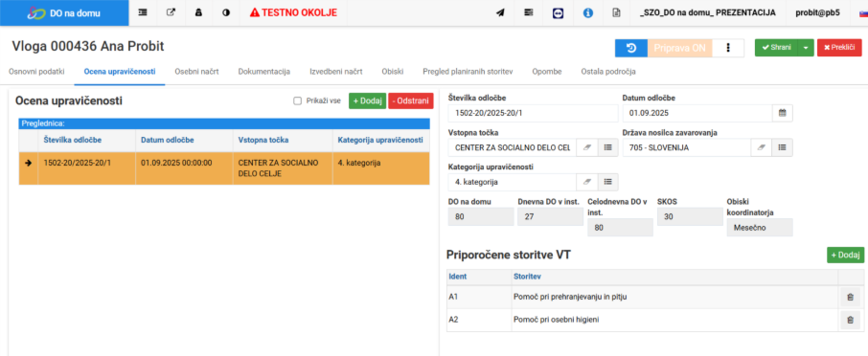Click the Slovenian flag language icon
This screenshot has width=868, height=356.
[x=863, y=12]
